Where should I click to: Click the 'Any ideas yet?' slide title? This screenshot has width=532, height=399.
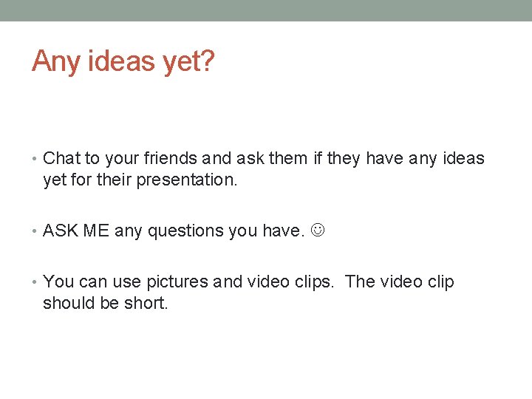coord(123,61)
